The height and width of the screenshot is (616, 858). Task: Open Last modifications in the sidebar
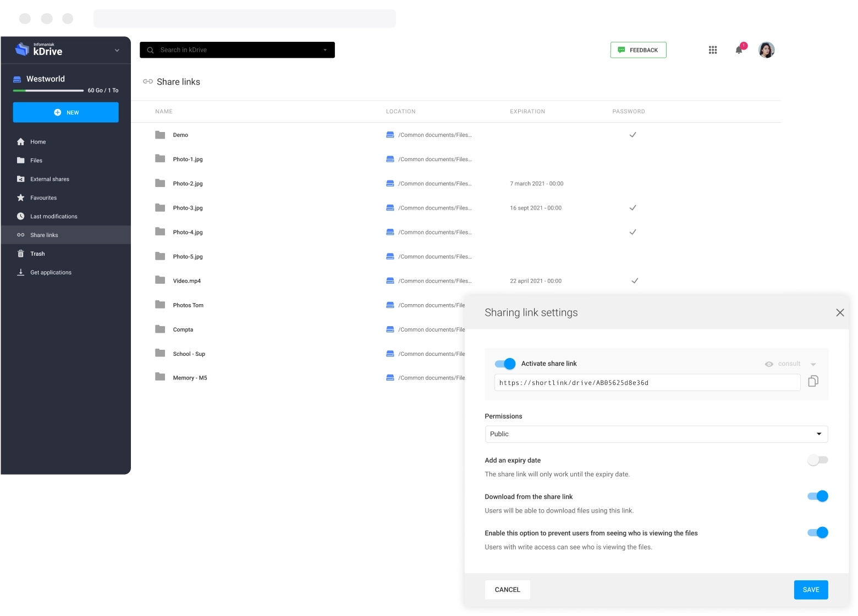click(x=66, y=217)
